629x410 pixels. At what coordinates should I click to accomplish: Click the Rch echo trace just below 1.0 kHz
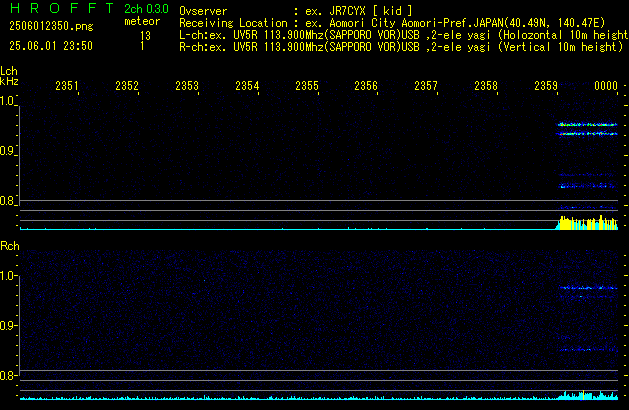click(x=588, y=288)
